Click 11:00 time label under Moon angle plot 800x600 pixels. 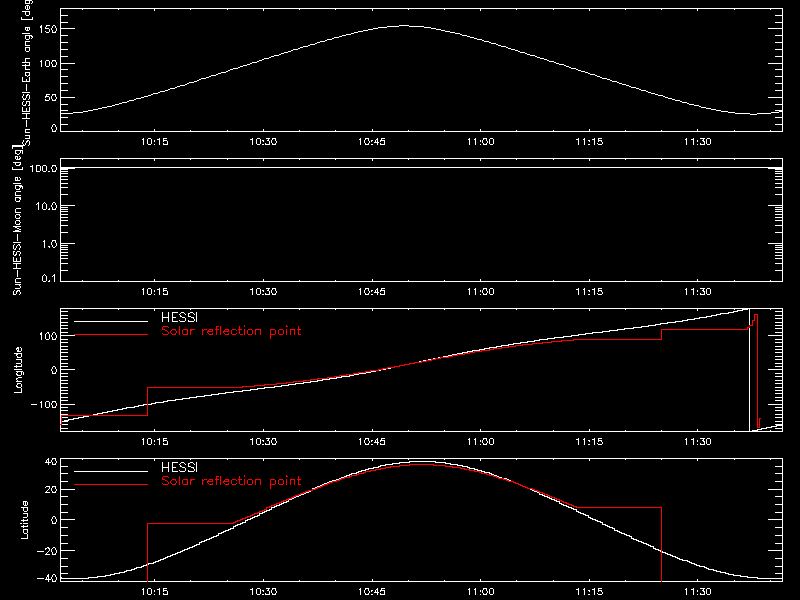(481, 292)
